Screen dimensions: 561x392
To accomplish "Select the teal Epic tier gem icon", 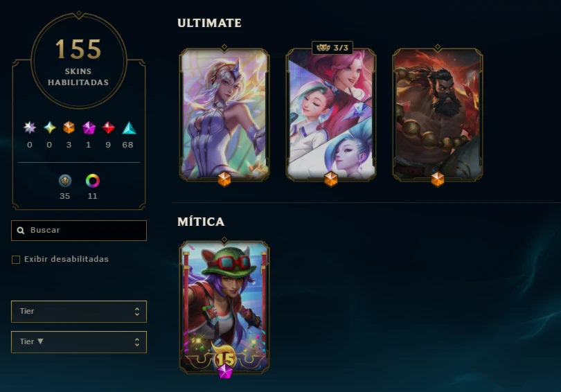I will pyautogui.click(x=129, y=127).
